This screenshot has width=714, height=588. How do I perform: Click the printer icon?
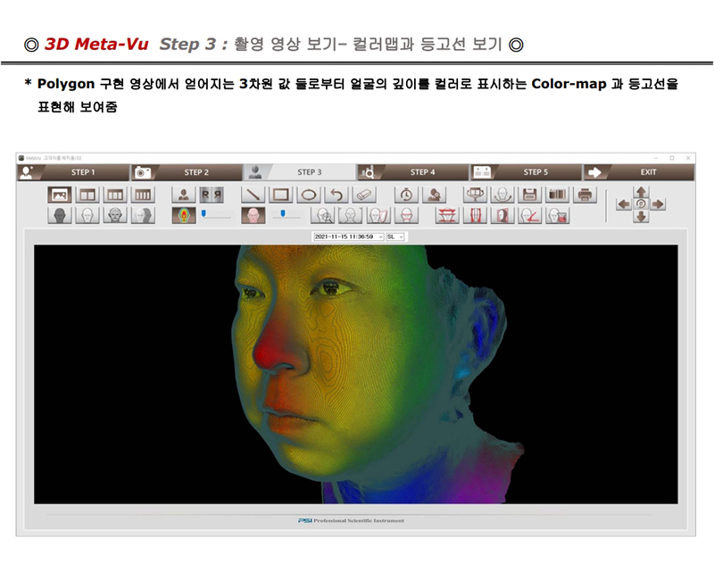[585, 195]
